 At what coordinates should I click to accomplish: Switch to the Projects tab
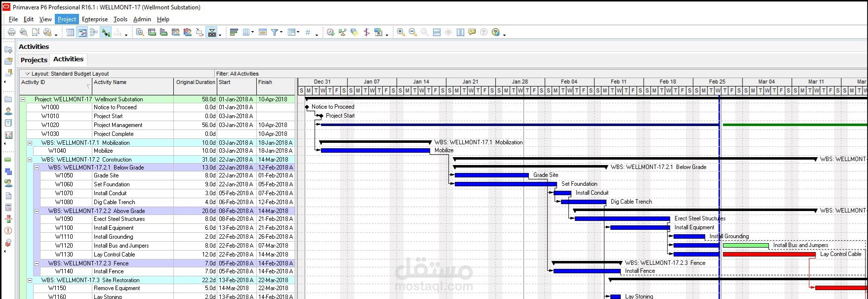pyautogui.click(x=34, y=60)
